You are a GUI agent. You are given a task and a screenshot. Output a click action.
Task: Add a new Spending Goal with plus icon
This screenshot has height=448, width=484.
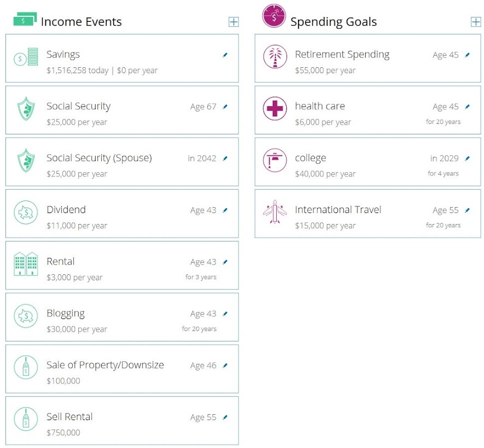(x=476, y=22)
